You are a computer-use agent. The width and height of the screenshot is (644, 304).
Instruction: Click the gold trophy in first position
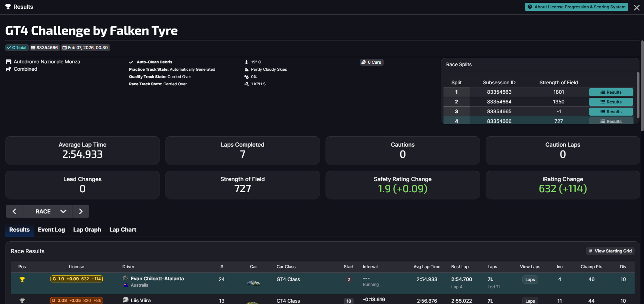(22, 279)
